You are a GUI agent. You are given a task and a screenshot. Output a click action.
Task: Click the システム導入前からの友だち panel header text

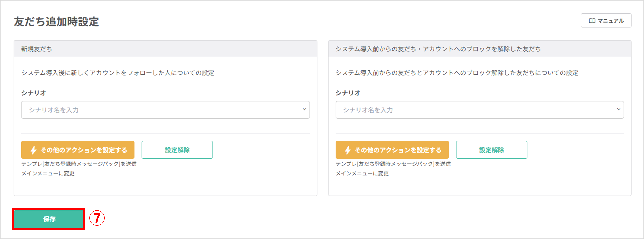438,49
